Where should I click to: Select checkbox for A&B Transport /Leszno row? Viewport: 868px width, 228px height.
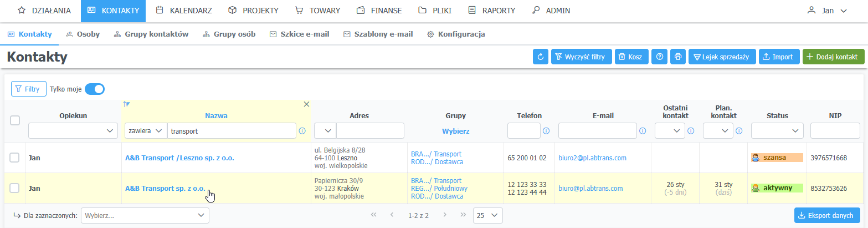pos(15,158)
